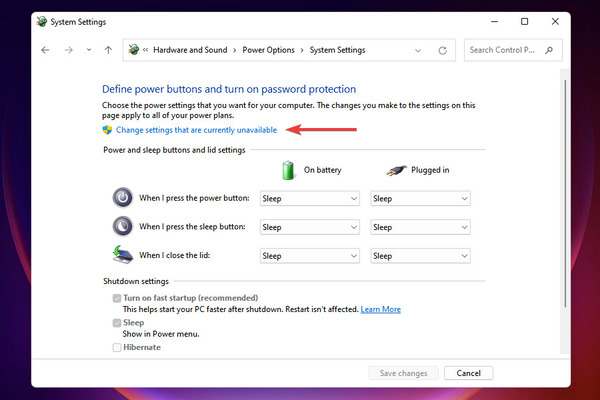
Task: Toggle the Sleep checkbox in Shutdown settings
Action: click(117, 323)
